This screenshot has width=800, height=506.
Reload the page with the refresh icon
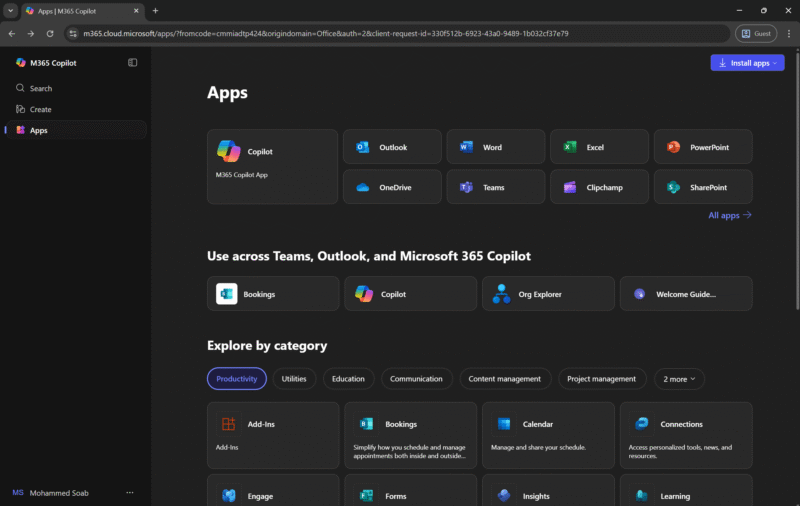click(x=50, y=33)
